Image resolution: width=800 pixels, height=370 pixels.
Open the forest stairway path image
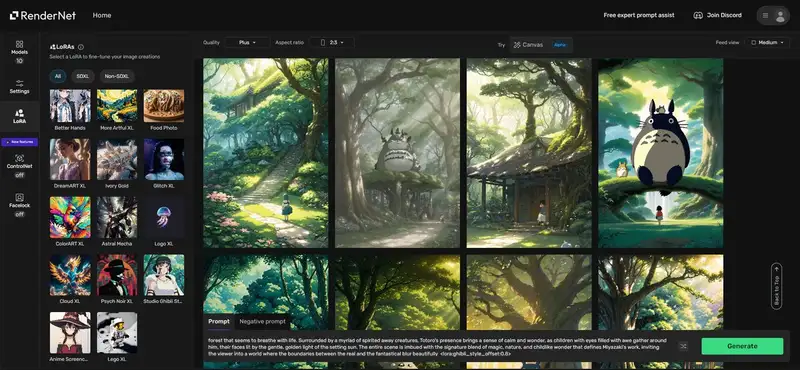click(x=265, y=153)
